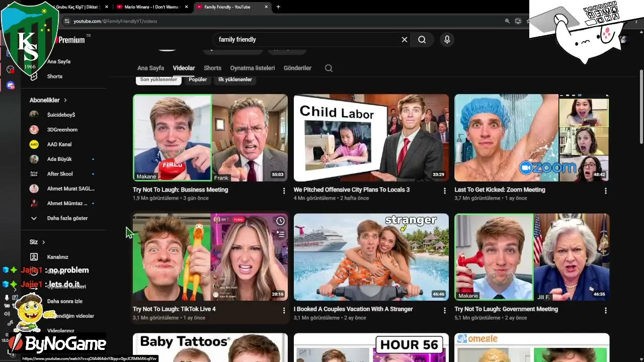Click After Skool channel avatar
The width and height of the screenshot is (644, 362).
point(34,174)
